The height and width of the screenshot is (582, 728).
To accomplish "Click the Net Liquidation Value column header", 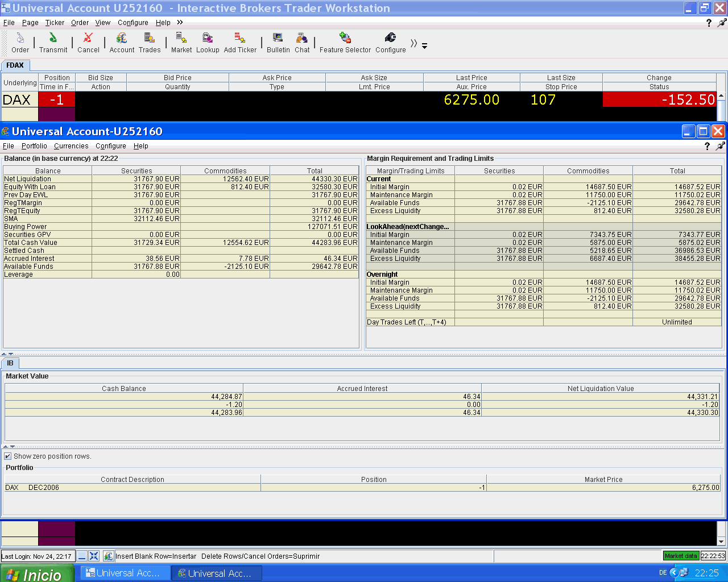I will 601,389.
